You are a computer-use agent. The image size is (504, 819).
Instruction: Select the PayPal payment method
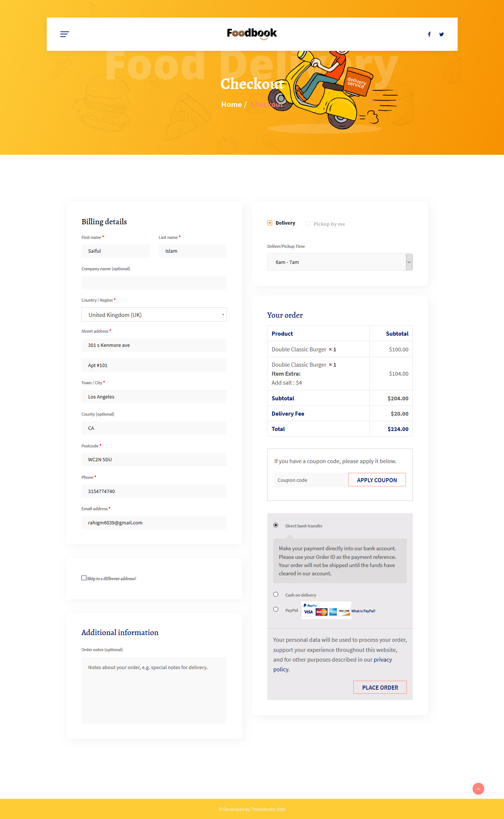click(x=276, y=609)
